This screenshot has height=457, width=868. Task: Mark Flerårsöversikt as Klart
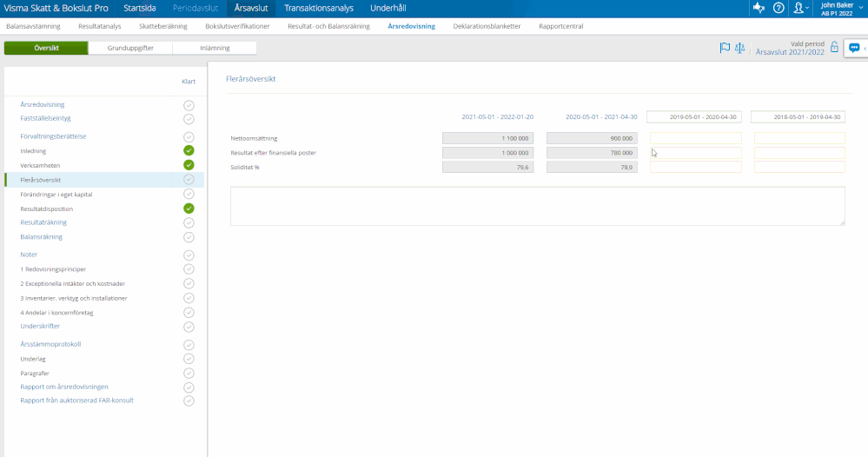coord(189,180)
